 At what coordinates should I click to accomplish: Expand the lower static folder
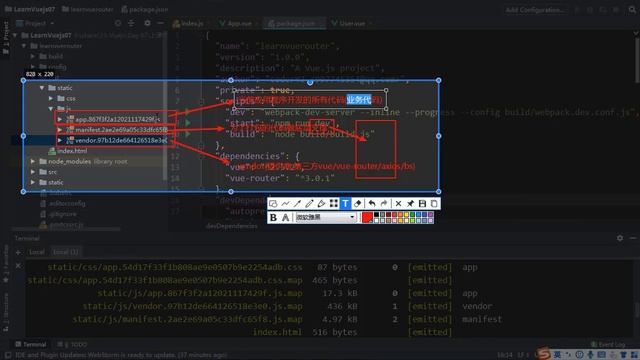33,182
